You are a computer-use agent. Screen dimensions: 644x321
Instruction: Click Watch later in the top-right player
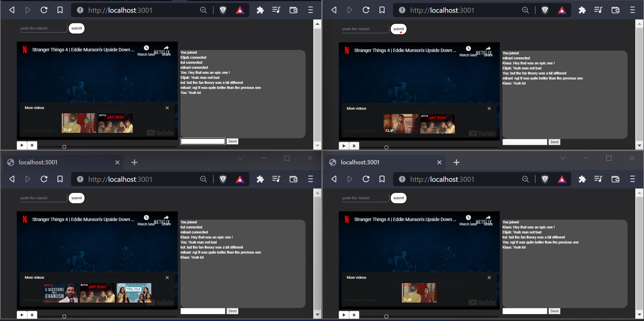point(468,51)
